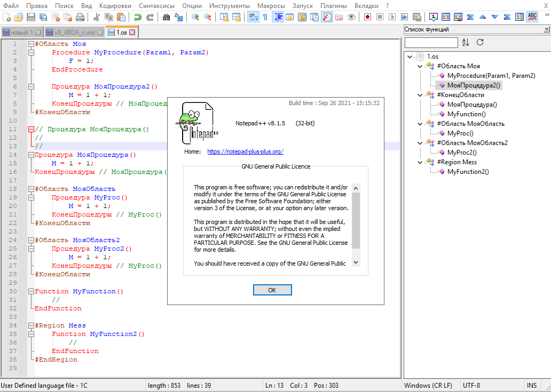Toggle the Function List panel button
Image resolution: width=551 pixels, height=392 pixels.
pos(327,17)
